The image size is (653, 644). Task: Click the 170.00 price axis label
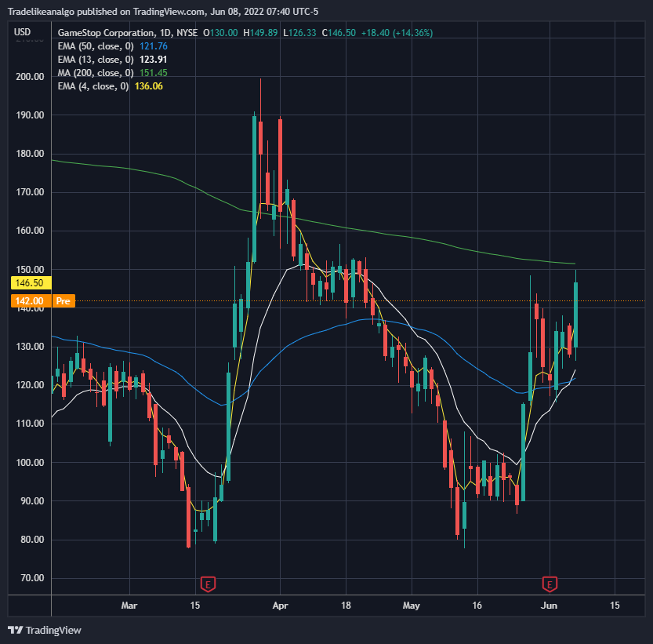(30, 192)
